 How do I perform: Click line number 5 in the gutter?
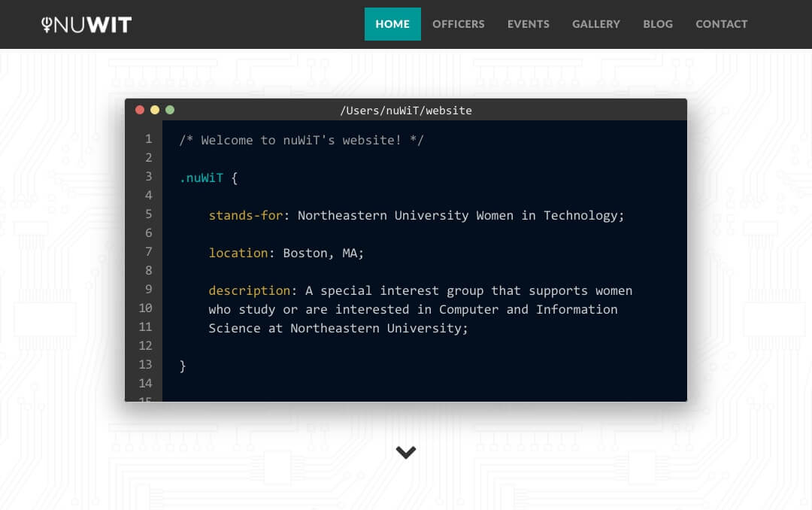click(x=148, y=214)
